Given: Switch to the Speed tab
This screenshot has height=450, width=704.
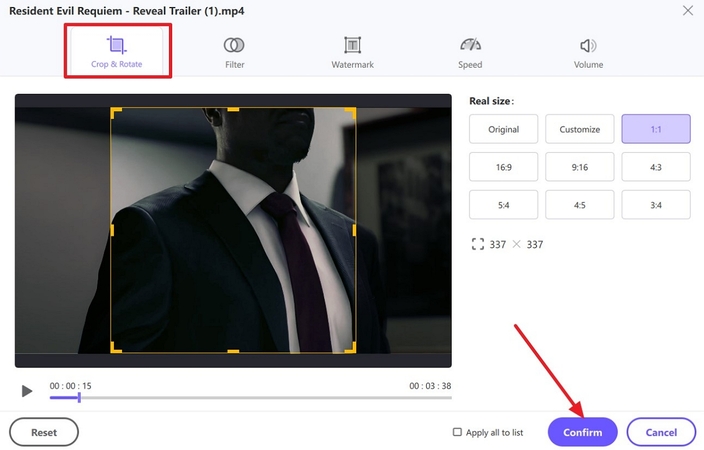Looking at the screenshot, I should 470,53.
